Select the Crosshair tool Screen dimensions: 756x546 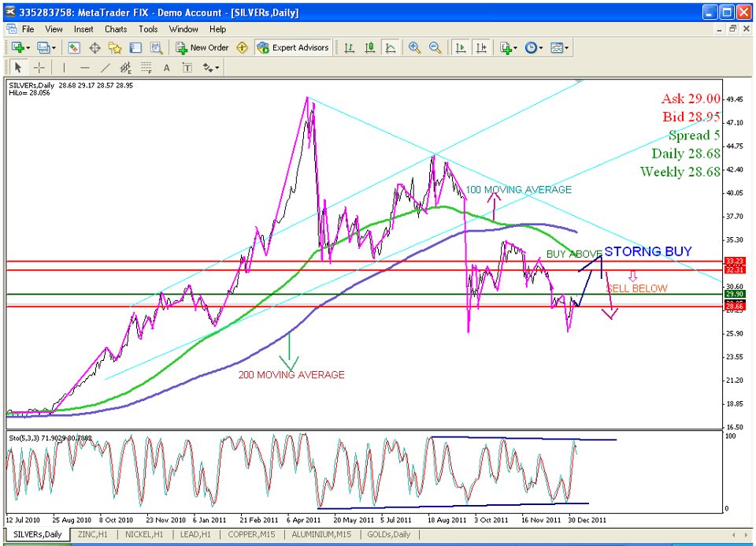point(39,68)
